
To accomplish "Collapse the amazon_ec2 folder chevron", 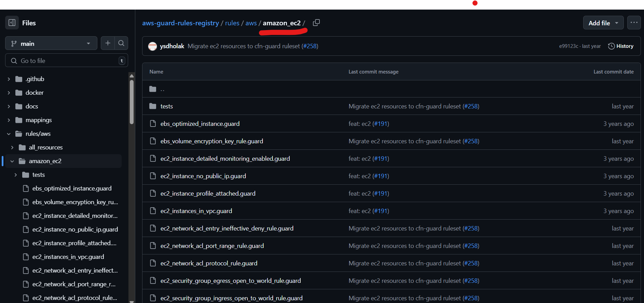I will click(12, 161).
